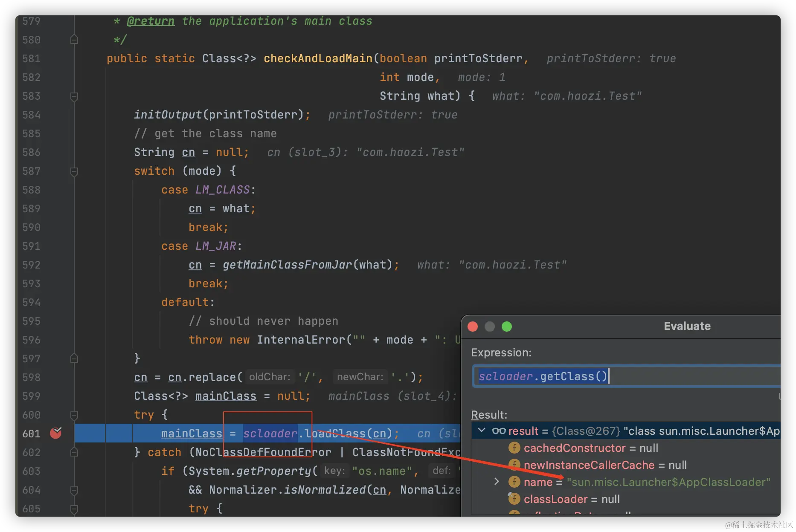
Task: Click the LM_JAR constant
Action: 215,246
